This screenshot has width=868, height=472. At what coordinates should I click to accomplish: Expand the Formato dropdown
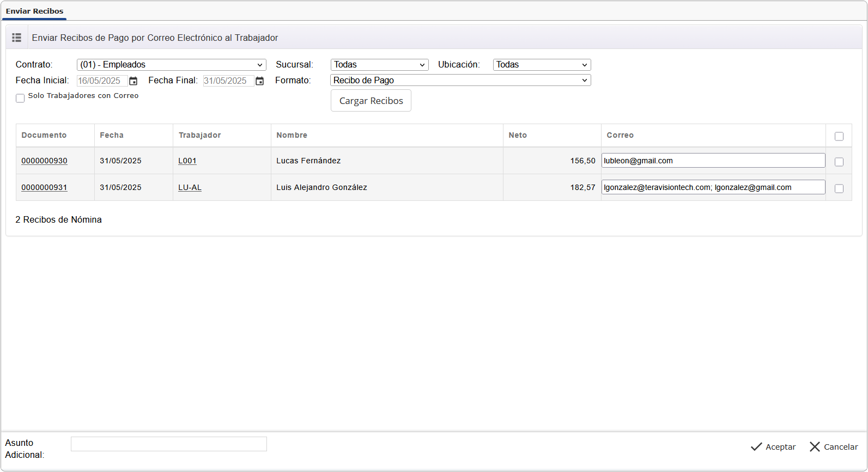pos(460,81)
